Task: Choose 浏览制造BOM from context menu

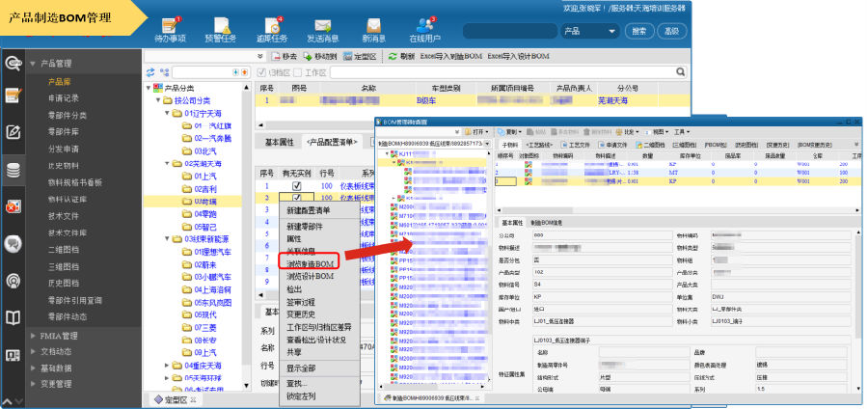Action: [x=310, y=263]
